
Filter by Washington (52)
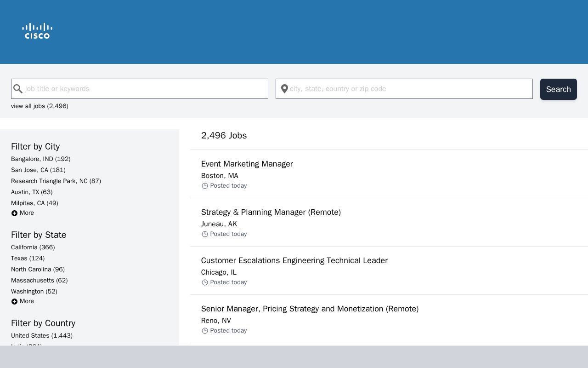click(x=34, y=291)
